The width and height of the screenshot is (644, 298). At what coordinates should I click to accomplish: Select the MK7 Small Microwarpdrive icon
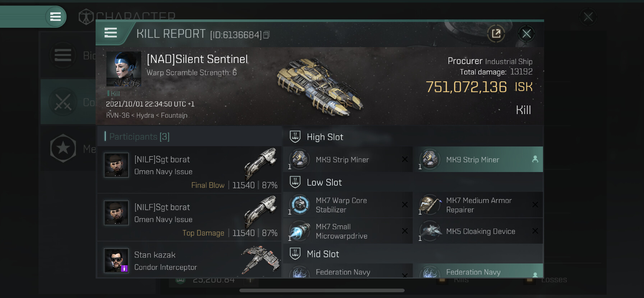300,231
